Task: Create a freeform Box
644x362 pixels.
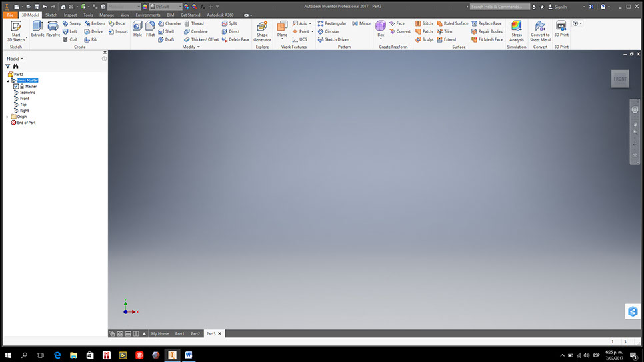Action: coord(381,29)
